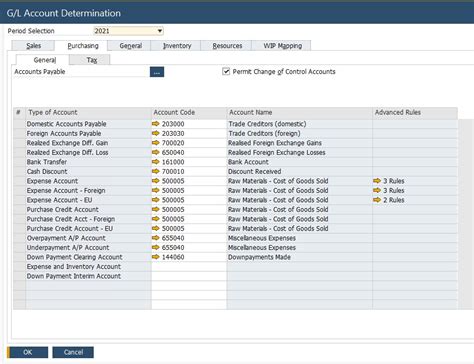
Task: Select the Purchasing tab
Action: (83, 46)
